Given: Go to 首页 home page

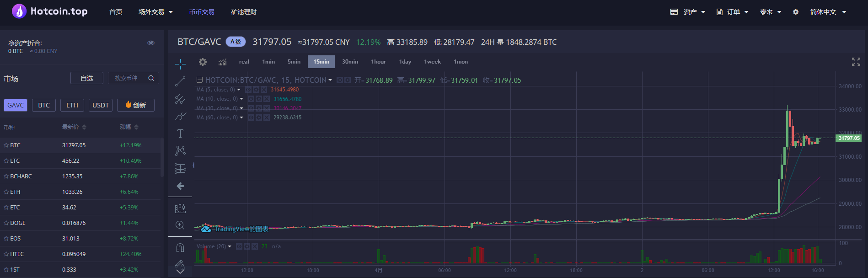Looking at the screenshot, I should tap(116, 12).
